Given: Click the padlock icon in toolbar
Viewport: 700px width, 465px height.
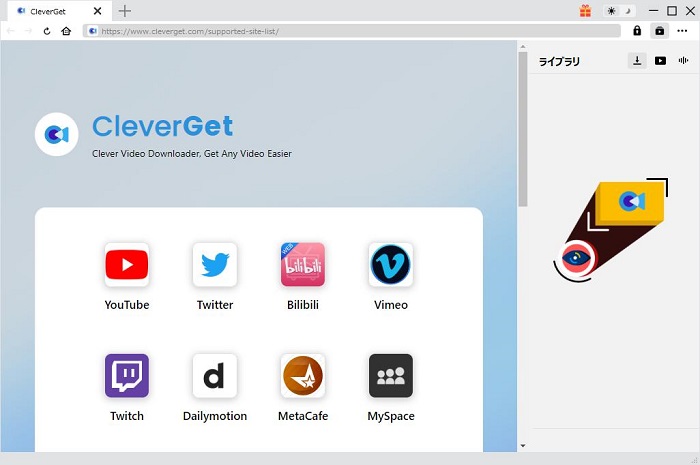Looking at the screenshot, I should click(x=637, y=31).
